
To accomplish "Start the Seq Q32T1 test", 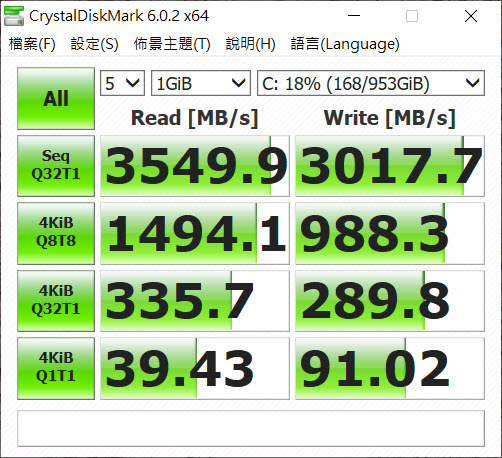I will click(56, 166).
